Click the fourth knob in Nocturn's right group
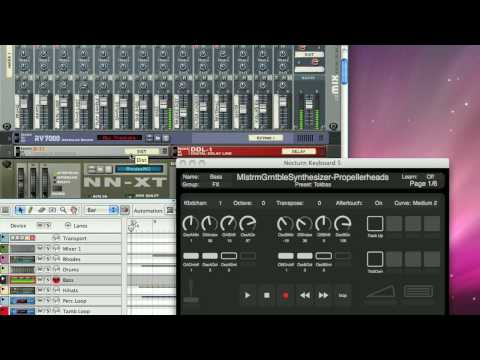This screenshot has height=360, width=480. click(343, 223)
